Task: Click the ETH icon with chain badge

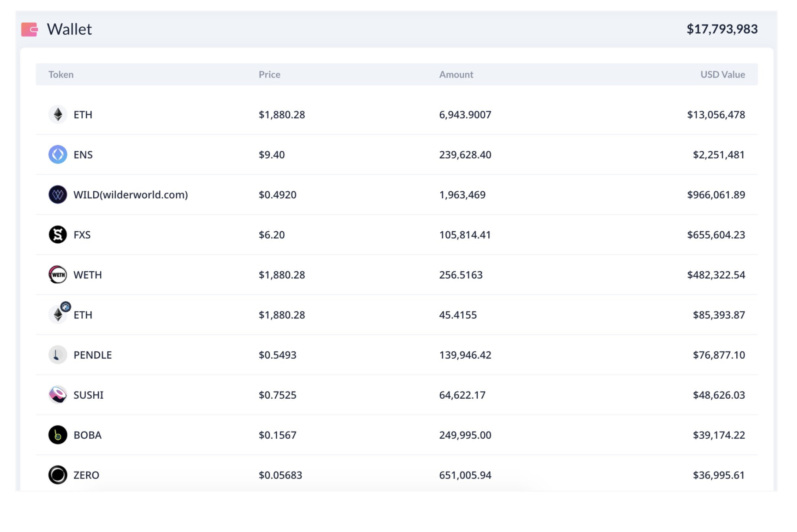Action: tap(58, 315)
